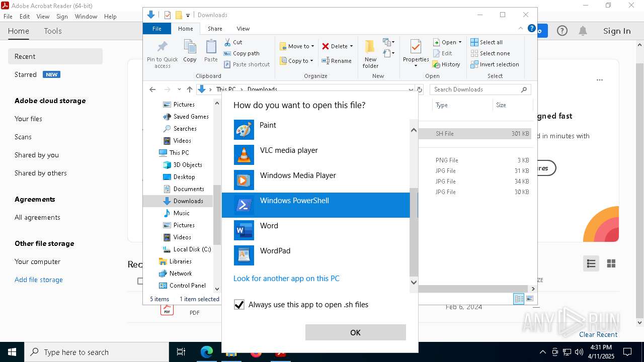The height and width of the screenshot is (362, 644).
Task: Open Saved Games in navigation pane
Action: pyautogui.click(x=186, y=117)
